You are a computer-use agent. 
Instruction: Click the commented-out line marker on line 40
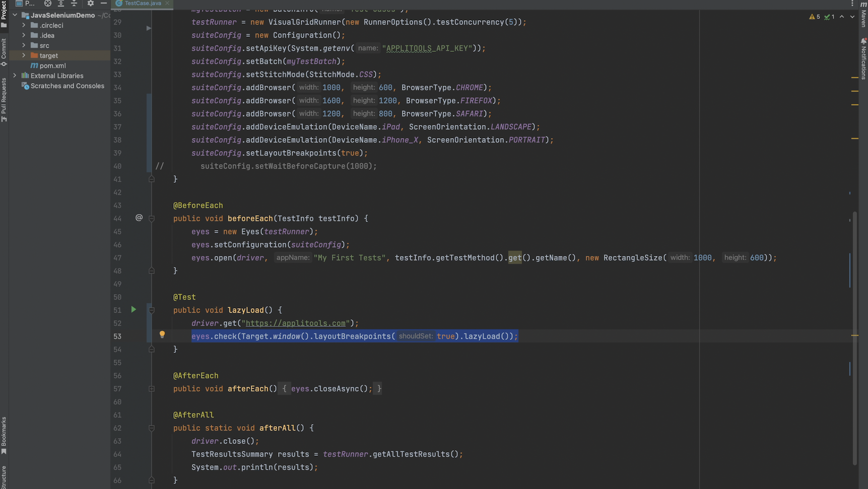point(160,166)
